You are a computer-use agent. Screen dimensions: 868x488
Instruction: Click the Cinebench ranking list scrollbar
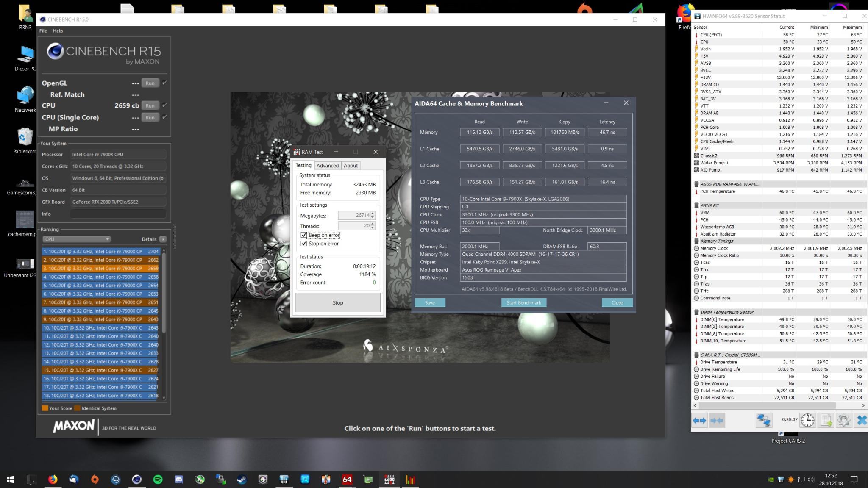pos(164,292)
